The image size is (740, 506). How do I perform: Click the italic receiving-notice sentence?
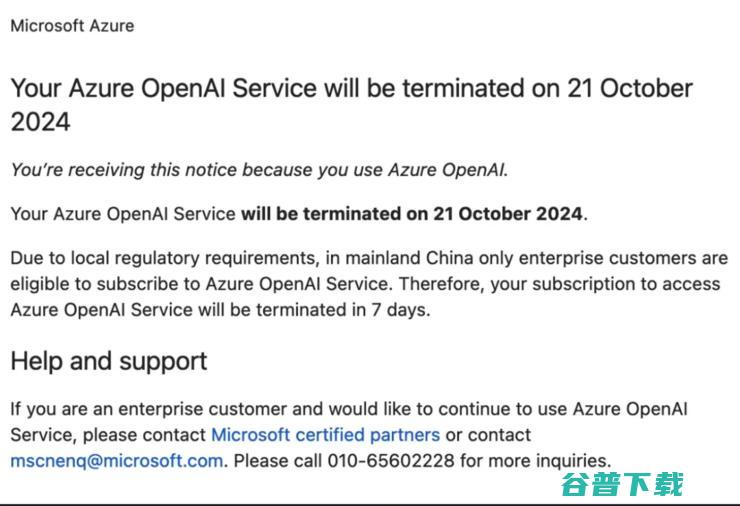click(x=259, y=170)
